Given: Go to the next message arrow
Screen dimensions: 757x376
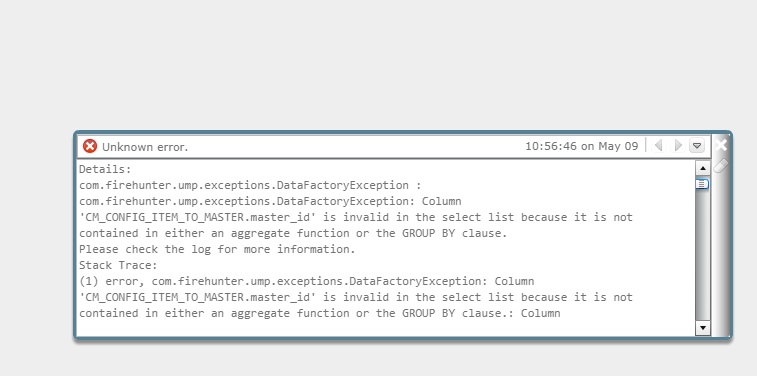Looking at the screenshot, I should [678, 145].
